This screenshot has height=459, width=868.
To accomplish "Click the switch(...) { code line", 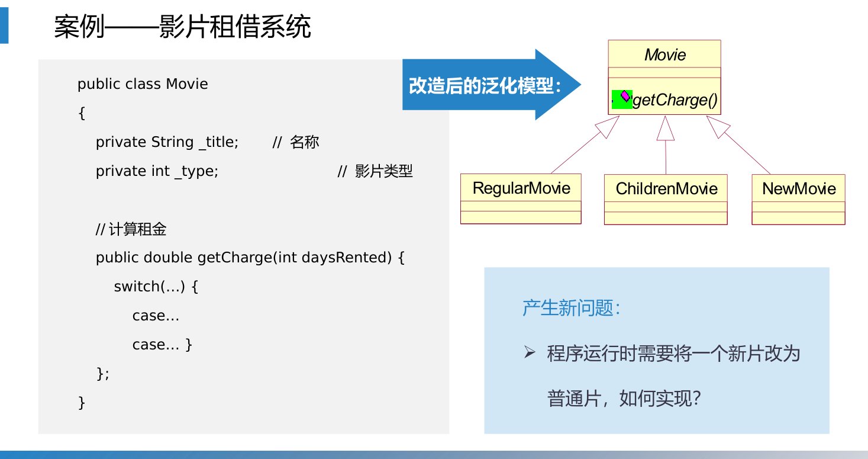I will tap(156, 287).
